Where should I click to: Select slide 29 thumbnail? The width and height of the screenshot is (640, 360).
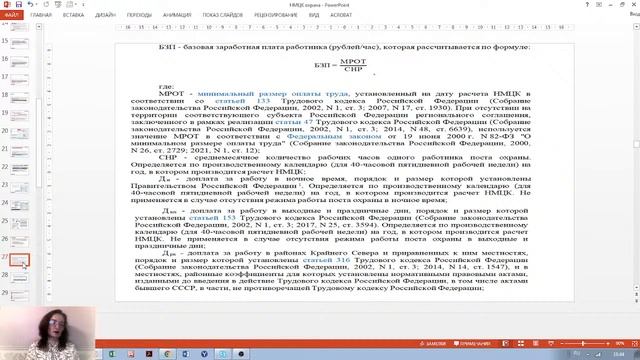point(19,296)
